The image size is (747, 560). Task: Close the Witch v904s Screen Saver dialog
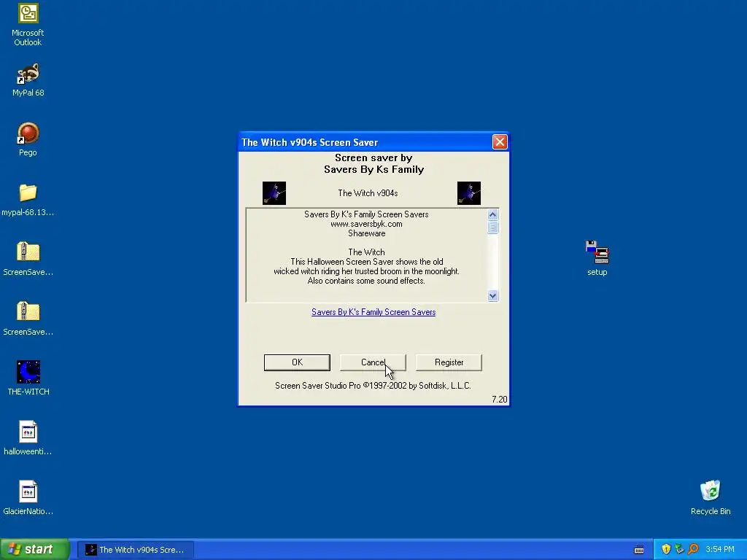[x=500, y=142]
